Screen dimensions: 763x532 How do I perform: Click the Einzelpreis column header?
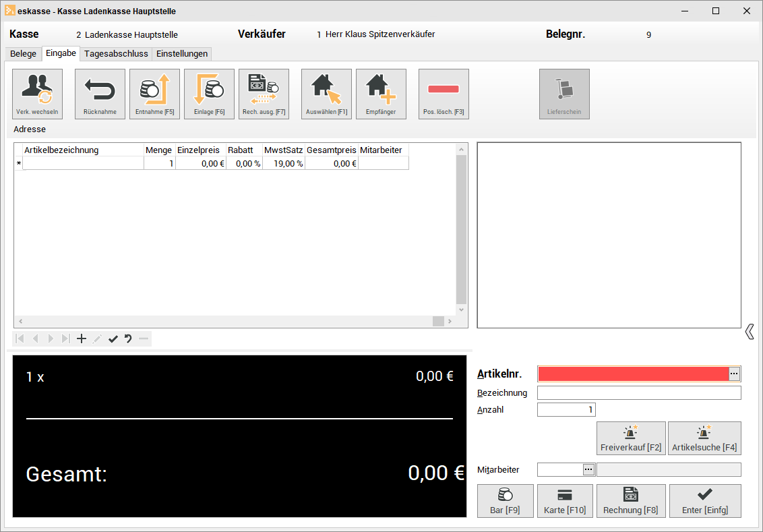[x=200, y=150]
